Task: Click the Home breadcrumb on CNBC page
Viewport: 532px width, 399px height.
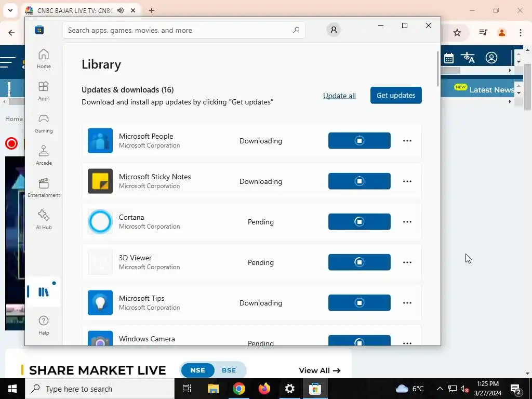Action: (x=14, y=119)
